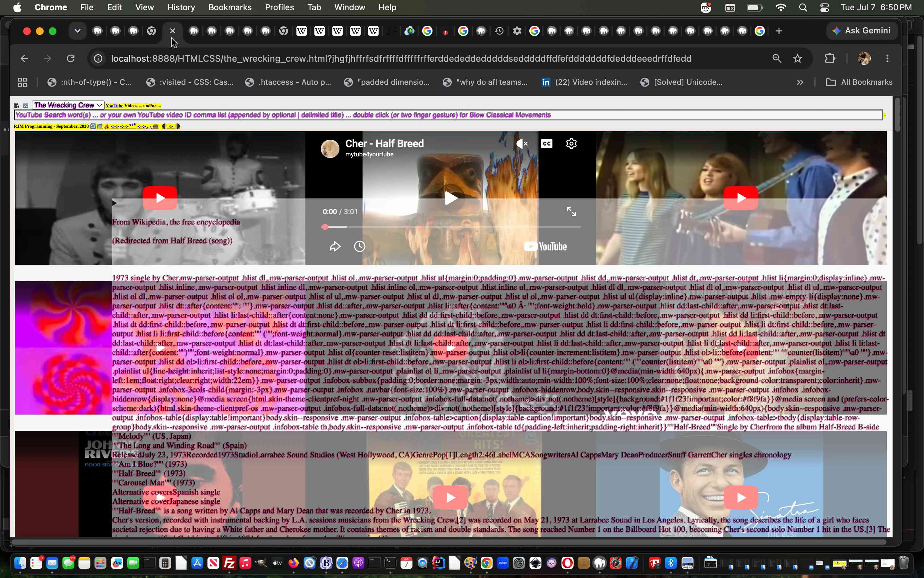The height and width of the screenshot is (578, 924).
Task: Focus the YouTube Search words input field
Action: (448, 115)
